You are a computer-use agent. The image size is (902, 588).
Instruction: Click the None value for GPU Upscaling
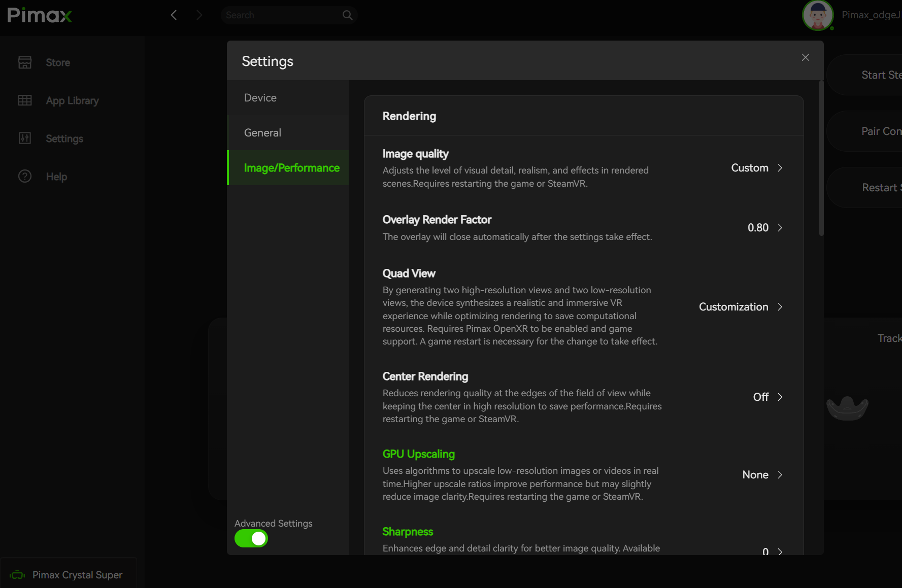[755, 475]
